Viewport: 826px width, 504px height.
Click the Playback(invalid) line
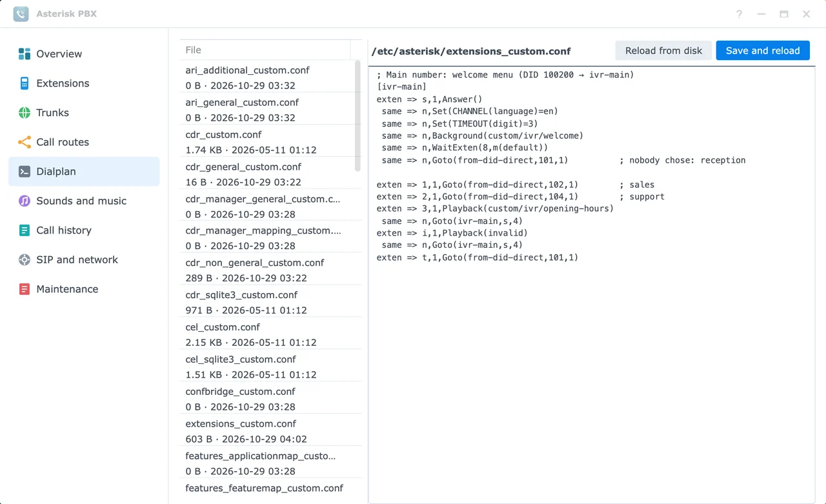(x=452, y=233)
